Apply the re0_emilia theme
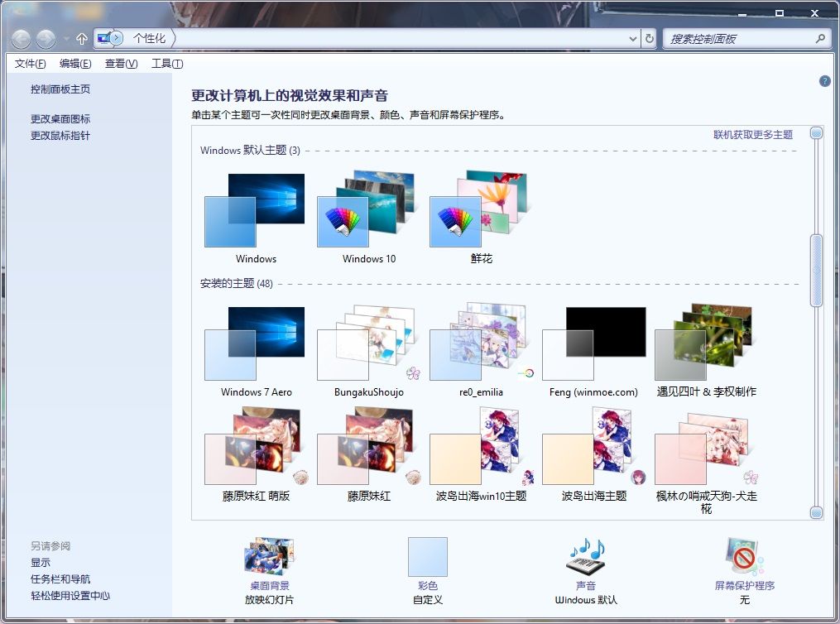The height and width of the screenshot is (624, 840). click(x=481, y=351)
